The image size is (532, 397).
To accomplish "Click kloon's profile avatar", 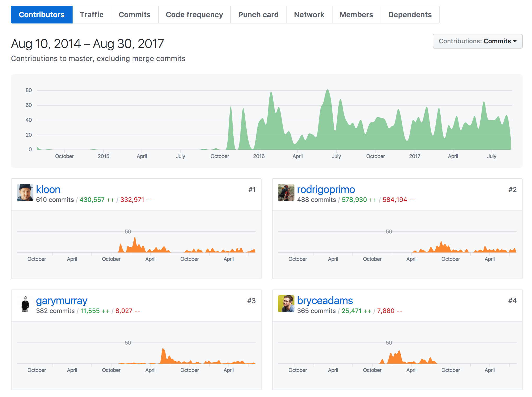I will pos(25,193).
